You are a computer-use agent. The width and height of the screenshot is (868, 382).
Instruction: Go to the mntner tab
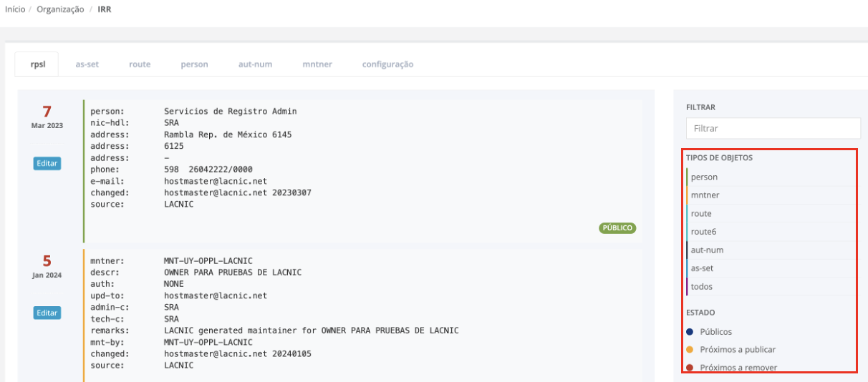pyautogui.click(x=317, y=64)
